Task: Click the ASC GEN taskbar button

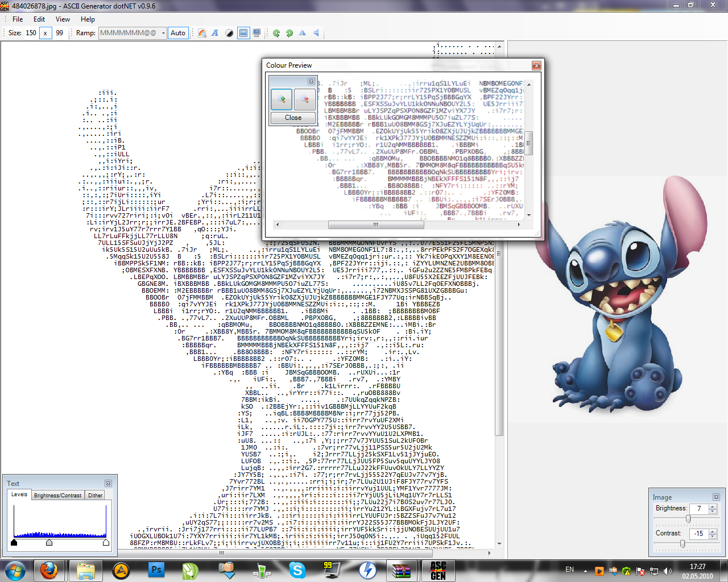Action: tap(438, 570)
